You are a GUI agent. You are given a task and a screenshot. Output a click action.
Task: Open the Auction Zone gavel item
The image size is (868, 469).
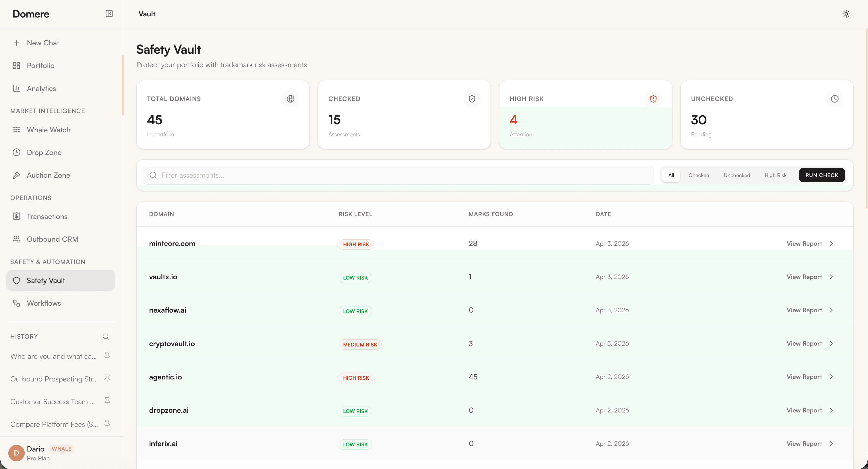(x=48, y=175)
